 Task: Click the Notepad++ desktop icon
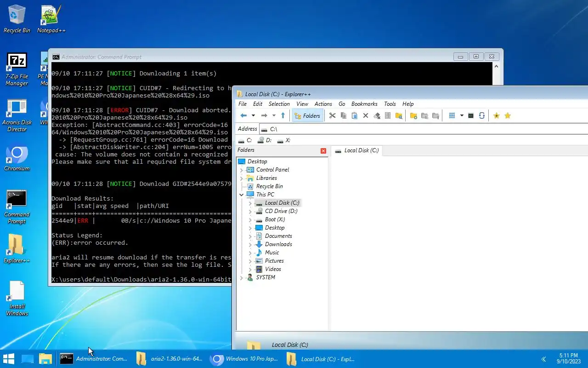tap(51, 19)
